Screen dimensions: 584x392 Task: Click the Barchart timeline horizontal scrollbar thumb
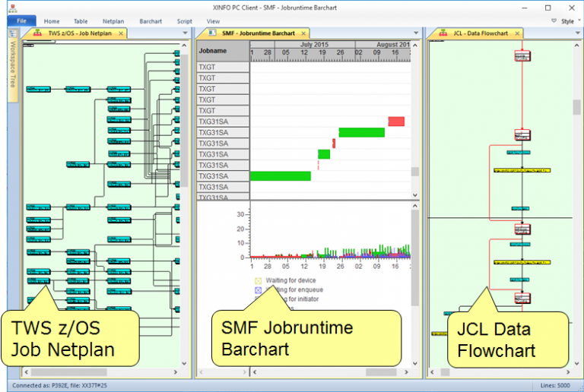point(381,372)
